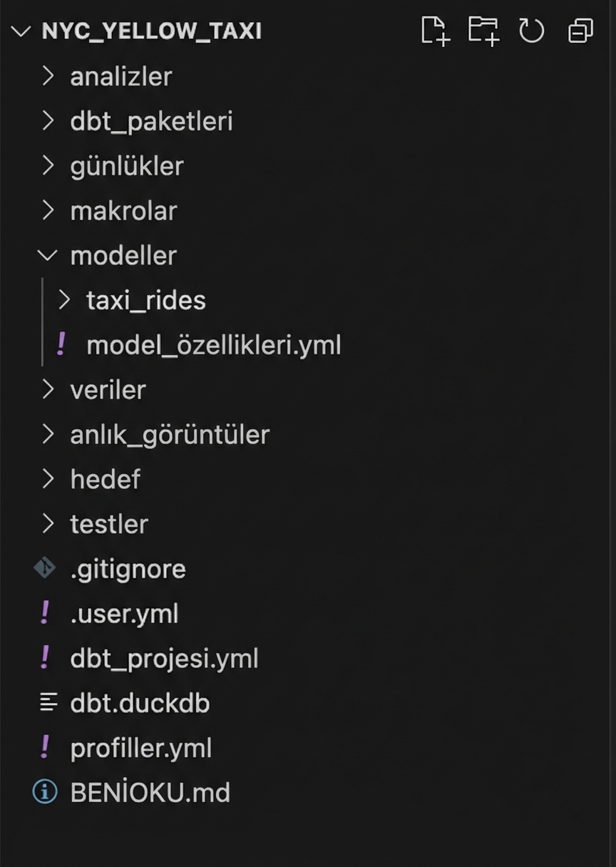Click the New Folder icon
616x867 pixels.
483,31
